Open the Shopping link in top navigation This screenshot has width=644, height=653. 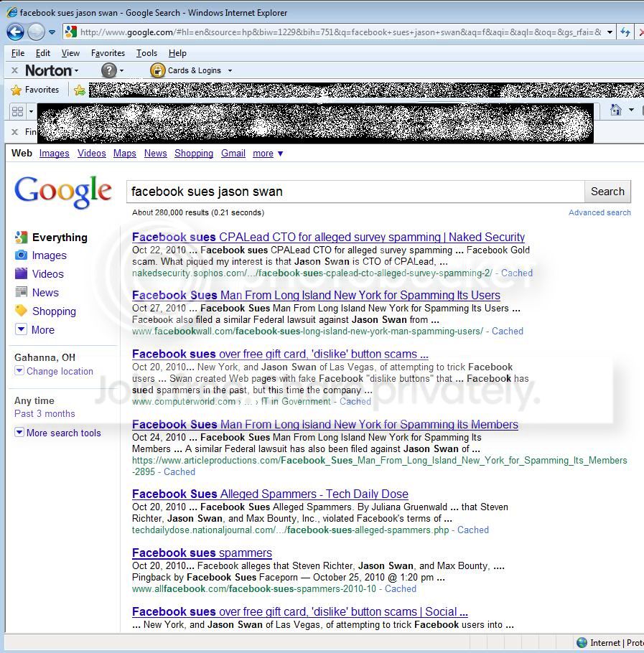pyautogui.click(x=194, y=154)
